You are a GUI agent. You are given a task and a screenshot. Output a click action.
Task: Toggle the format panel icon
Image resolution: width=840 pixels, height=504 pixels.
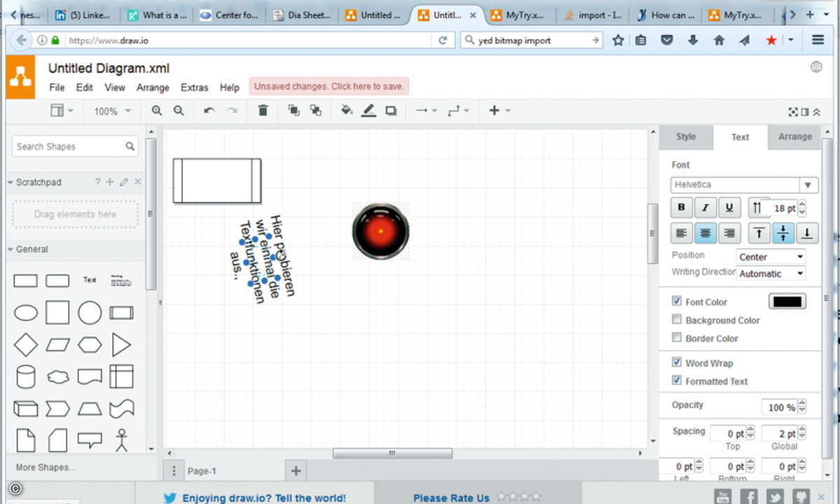pos(805,111)
